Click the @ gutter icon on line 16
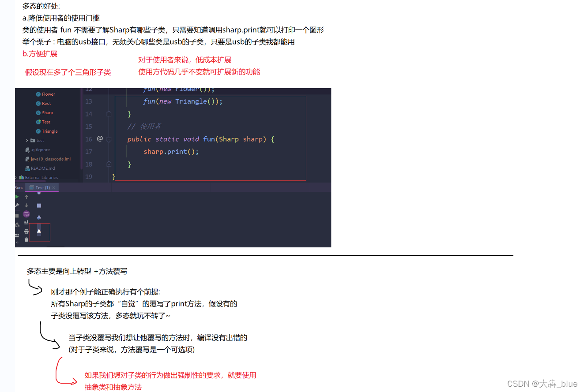584x392 pixels. 100,139
